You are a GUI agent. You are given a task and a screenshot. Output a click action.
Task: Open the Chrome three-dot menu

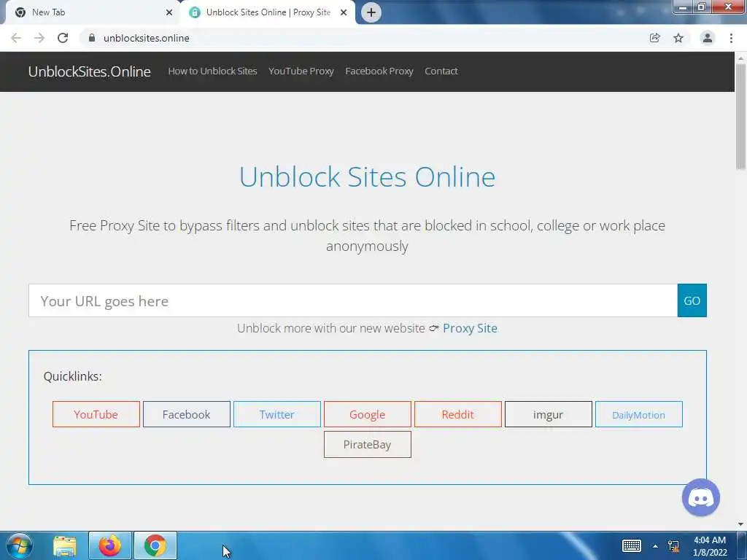731,38
